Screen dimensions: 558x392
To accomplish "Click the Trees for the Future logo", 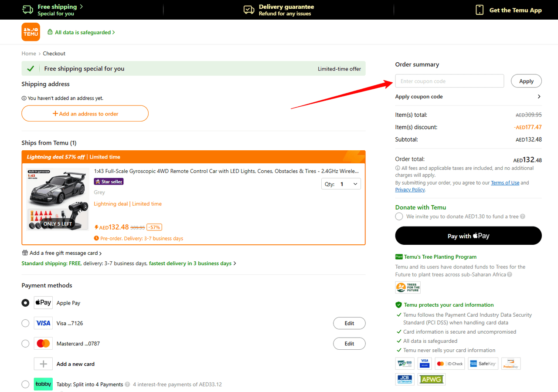I will (x=408, y=287).
